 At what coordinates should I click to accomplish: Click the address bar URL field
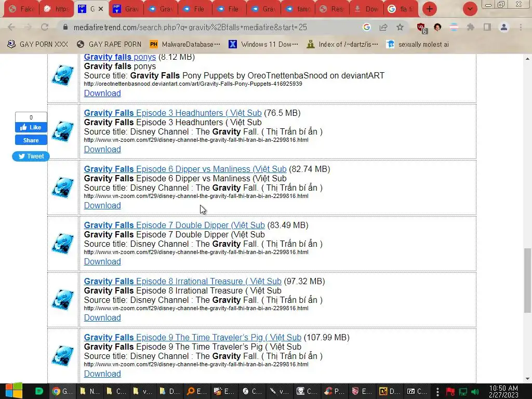pos(190,27)
